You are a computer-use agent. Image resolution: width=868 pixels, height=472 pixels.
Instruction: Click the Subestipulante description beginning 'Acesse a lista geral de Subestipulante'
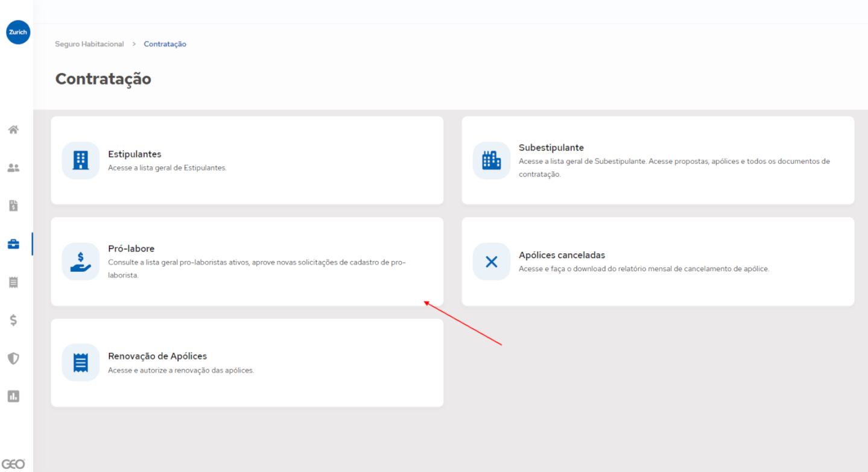click(674, 168)
